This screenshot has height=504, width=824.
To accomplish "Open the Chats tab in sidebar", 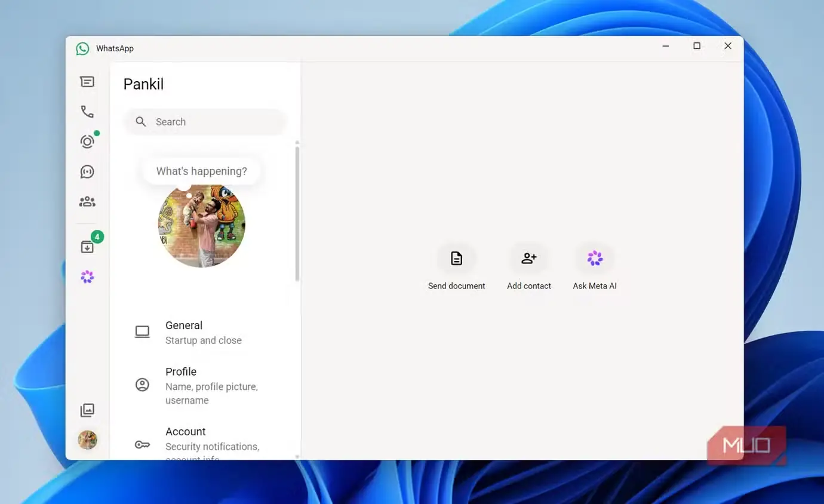I will click(87, 82).
